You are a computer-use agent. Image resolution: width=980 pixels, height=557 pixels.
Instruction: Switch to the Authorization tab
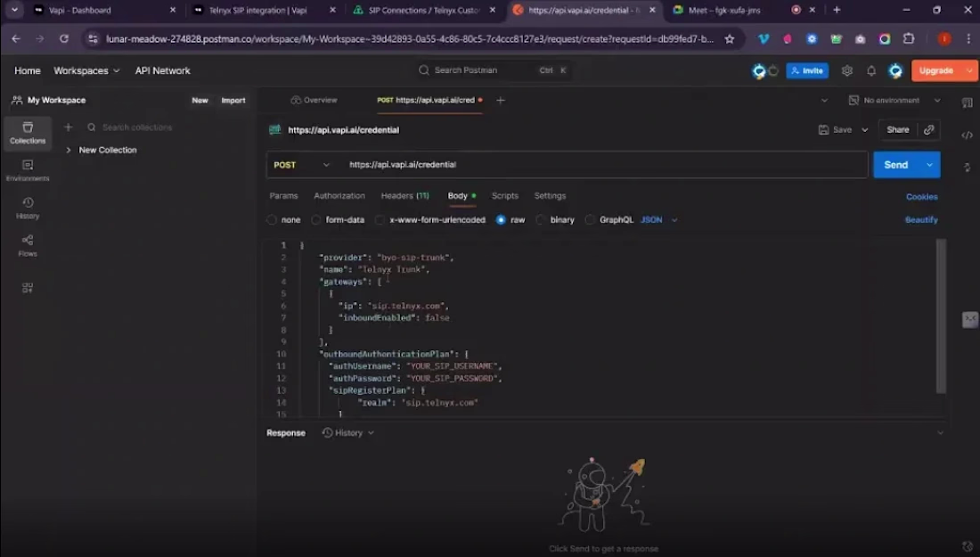(339, 196)
